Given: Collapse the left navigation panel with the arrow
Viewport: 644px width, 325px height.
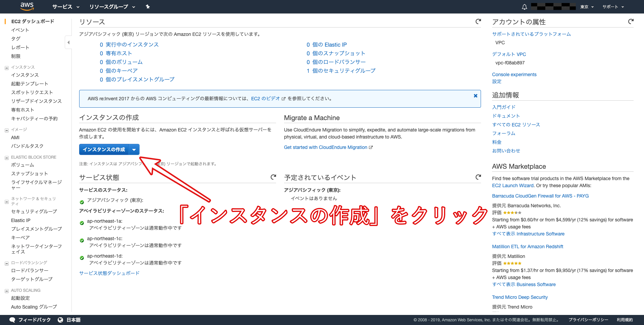Looking at the screenshot, I should click(x=68, y=42).
